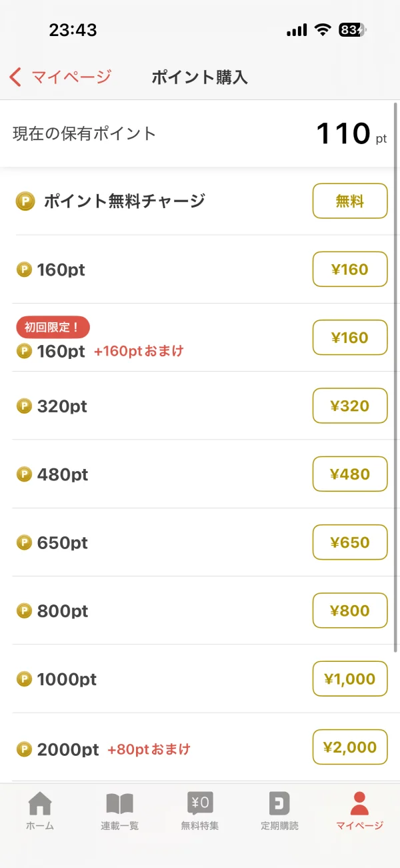Select the ¥480 price button
The image size is (400, 868).
350,474
